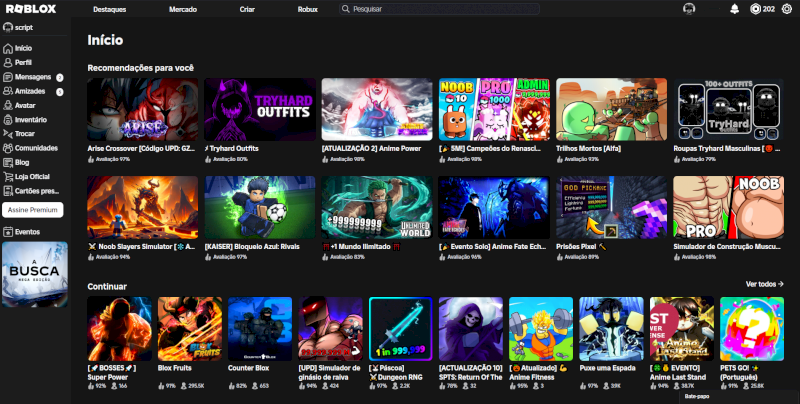800x404 pixels.
Task: Click the Robux balance icon
Action: pos(755,9)
